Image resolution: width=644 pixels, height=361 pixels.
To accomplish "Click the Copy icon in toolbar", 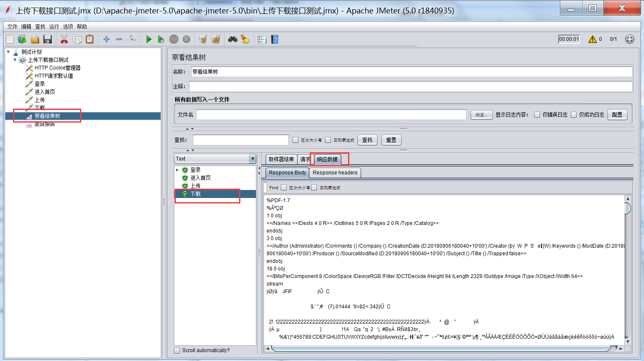I will 77,39.
